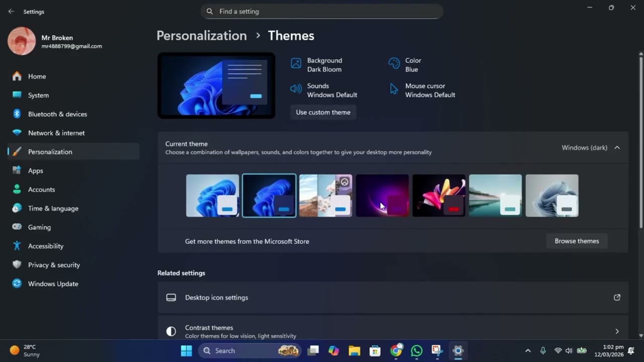The height and width of the screenshot is (362, 644).
Task: Click Task View icon on taskbar
Action: [x=313, y=350]
